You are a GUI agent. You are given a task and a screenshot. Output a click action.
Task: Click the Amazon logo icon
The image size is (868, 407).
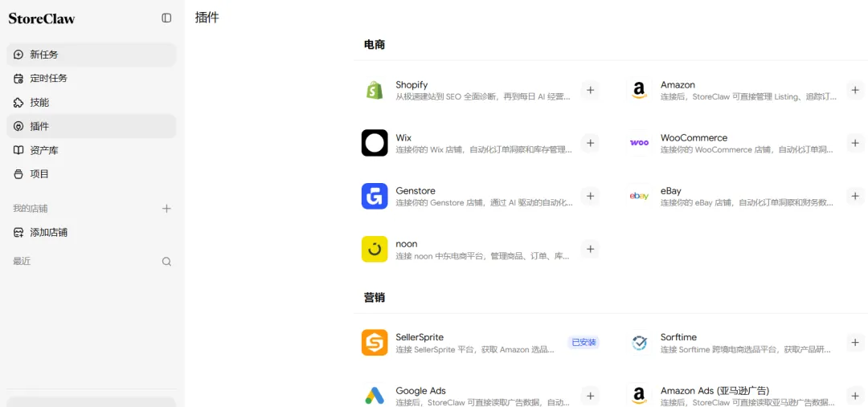[x=640, y=90]
